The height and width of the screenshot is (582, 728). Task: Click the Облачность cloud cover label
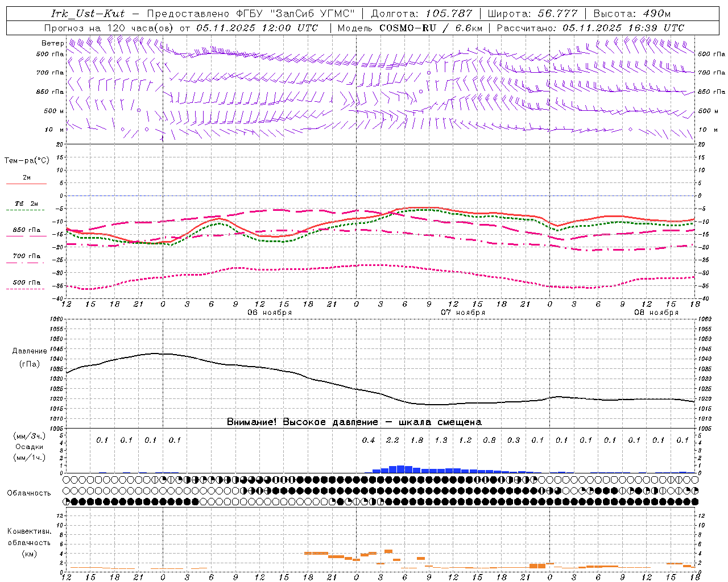pyautogui.click(x=29, y=493)
